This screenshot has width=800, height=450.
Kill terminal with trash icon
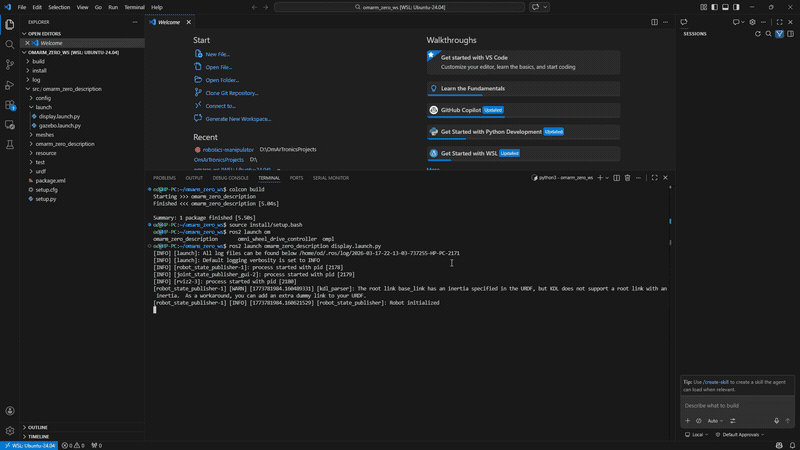coord(628,178)
